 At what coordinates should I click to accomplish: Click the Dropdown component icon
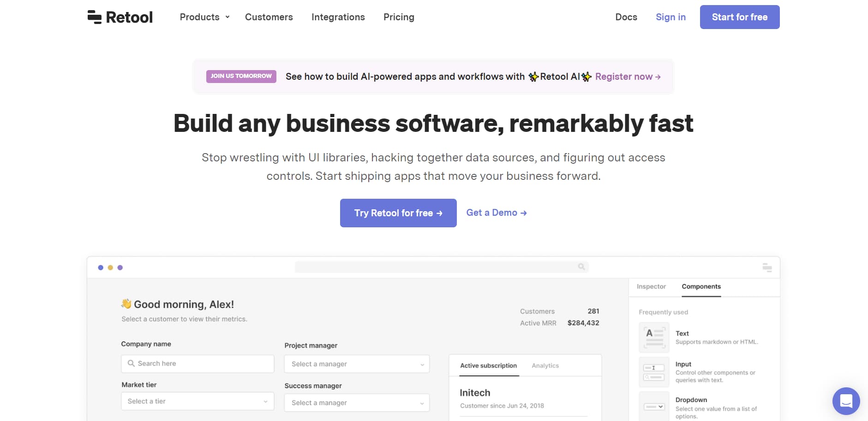654,406
